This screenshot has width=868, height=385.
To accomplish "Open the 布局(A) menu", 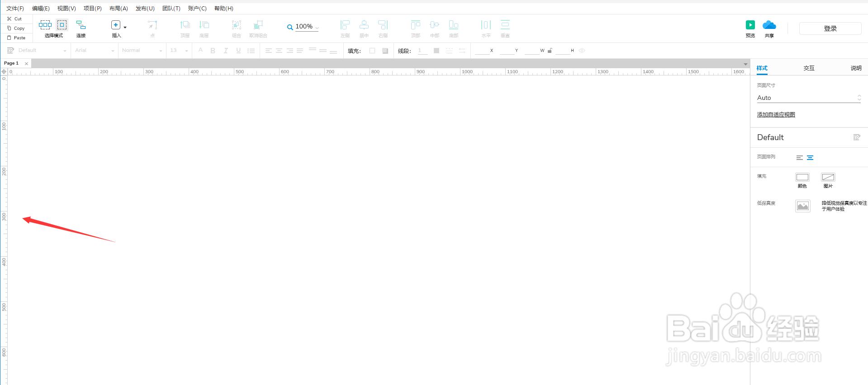I will tap(119, 9).
